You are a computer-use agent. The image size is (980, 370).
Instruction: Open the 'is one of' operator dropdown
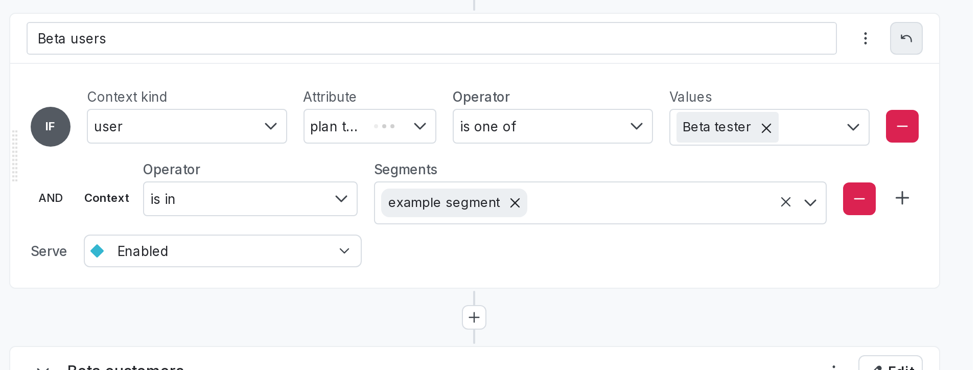pyautogui.click(x=552, y=126)
